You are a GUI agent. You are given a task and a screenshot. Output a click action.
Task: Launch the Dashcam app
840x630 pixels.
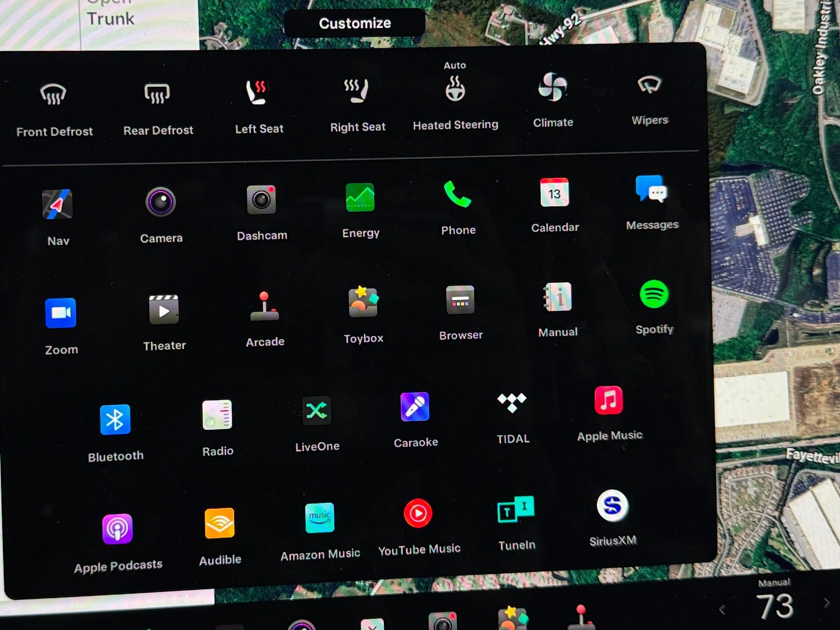(x=261, y=200)
